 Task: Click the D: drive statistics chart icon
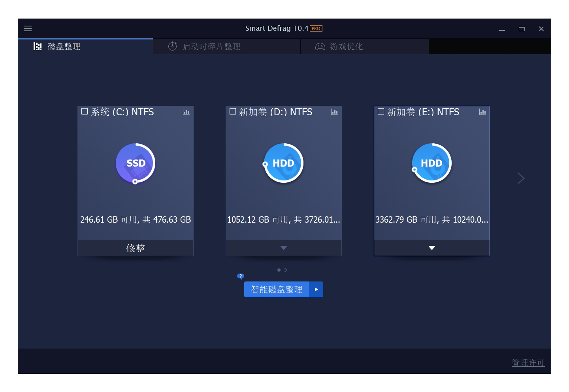pyautogui.click(x=334, y=112)
